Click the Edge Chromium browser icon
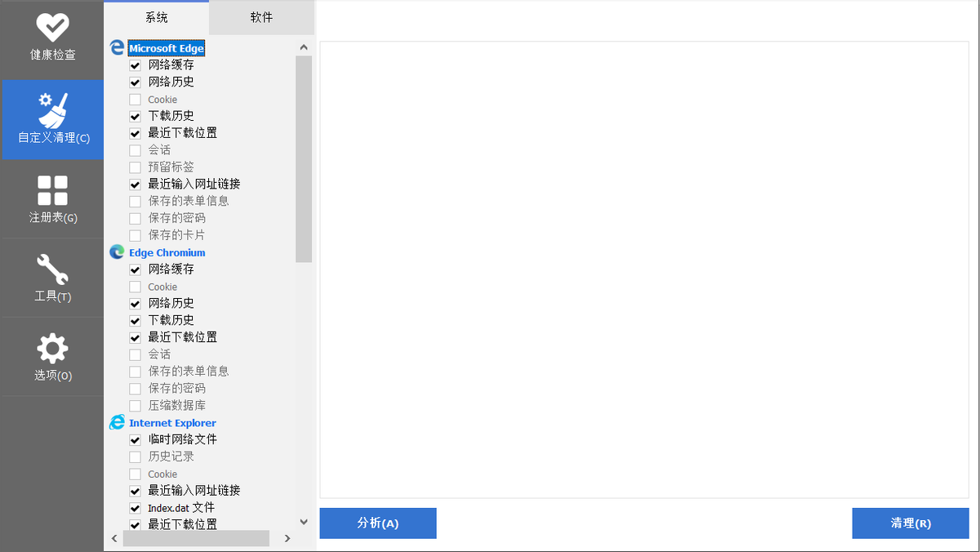The height and width of the screenshot is (552, 980). pyautogui.click(x=115, y=252)
